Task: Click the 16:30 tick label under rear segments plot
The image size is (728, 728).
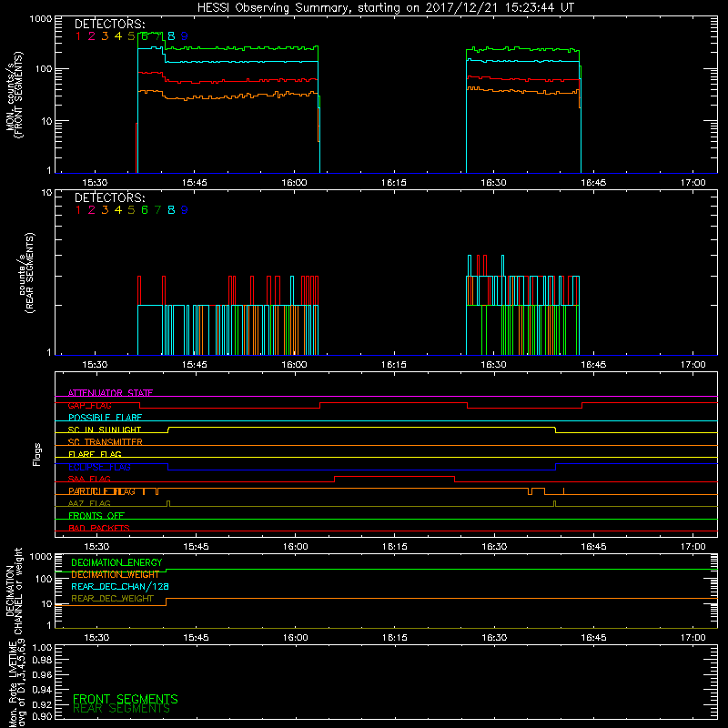Action: (x=493, y=365)
